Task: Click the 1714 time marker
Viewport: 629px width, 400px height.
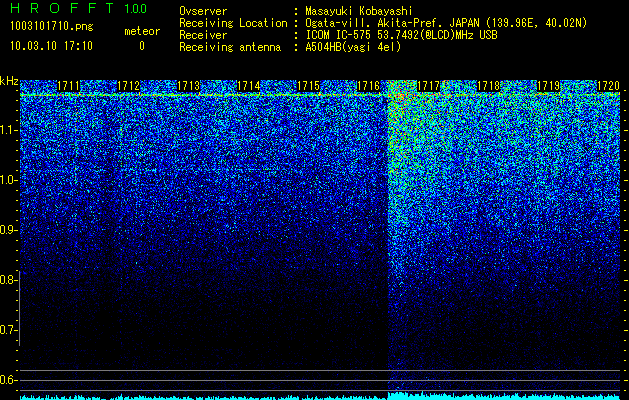Action: (x=249, y=86)
